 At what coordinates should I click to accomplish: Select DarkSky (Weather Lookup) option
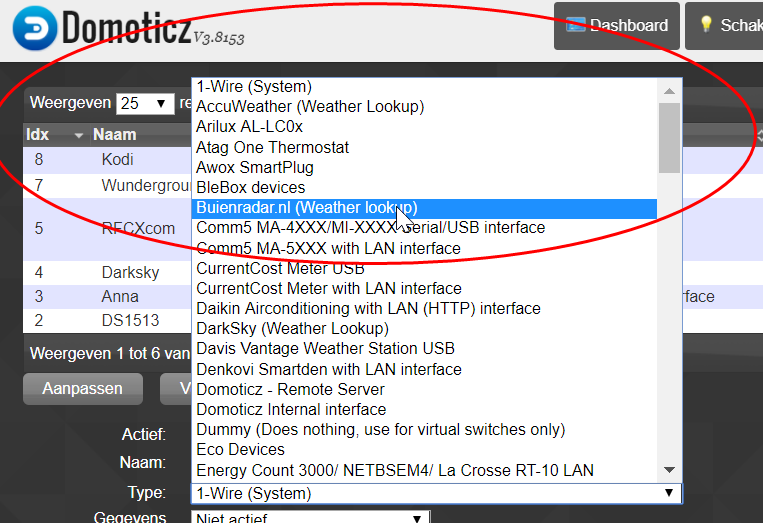424,329
